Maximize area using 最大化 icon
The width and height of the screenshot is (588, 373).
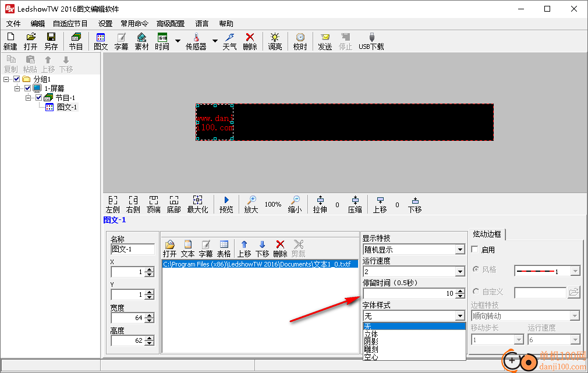(197, 204)
